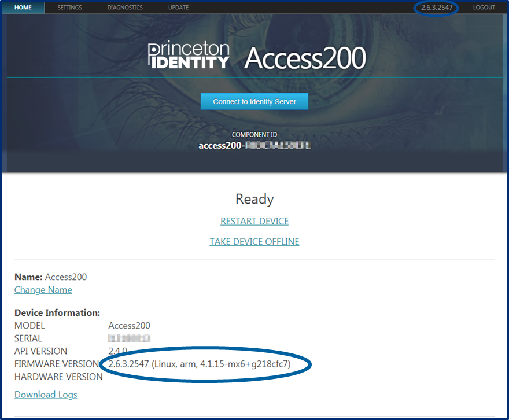Click the Name: Access200 text
The image size is (509, 420).
pyautogui.click(x=51, y=277)
